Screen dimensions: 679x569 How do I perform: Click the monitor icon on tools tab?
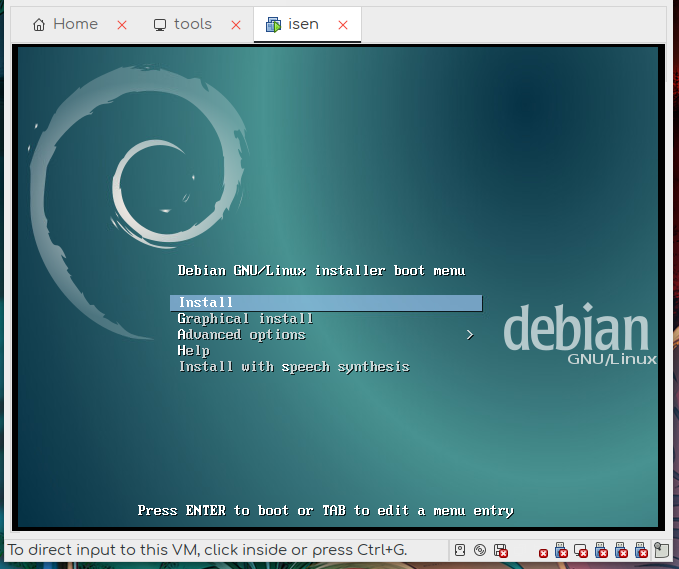[160, 25]
